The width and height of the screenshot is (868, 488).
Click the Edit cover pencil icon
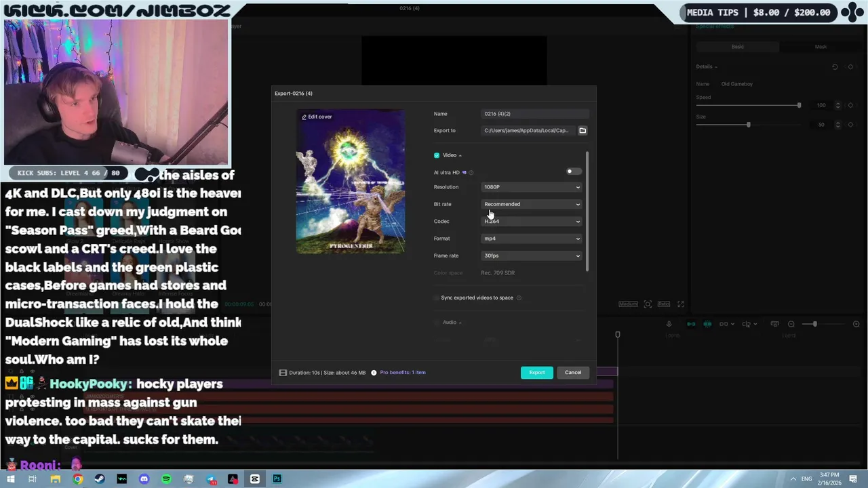tap(304, 117)
